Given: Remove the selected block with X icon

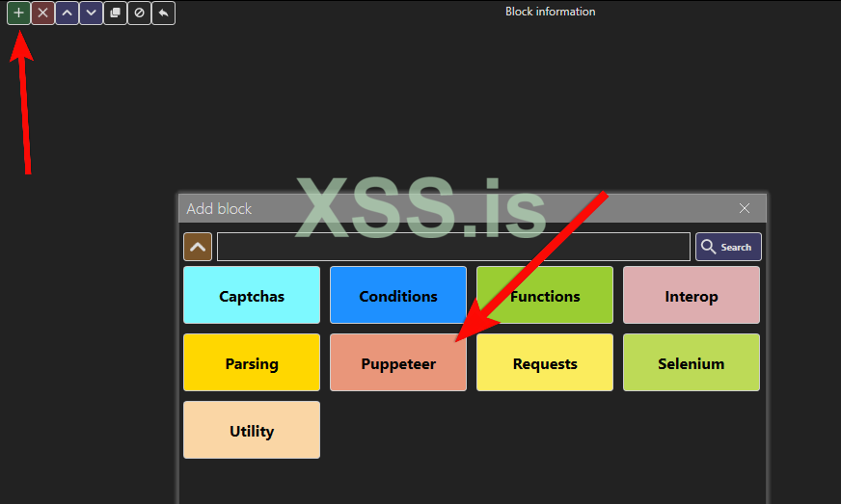Looking at the screenshot, I should pos(42,13).
